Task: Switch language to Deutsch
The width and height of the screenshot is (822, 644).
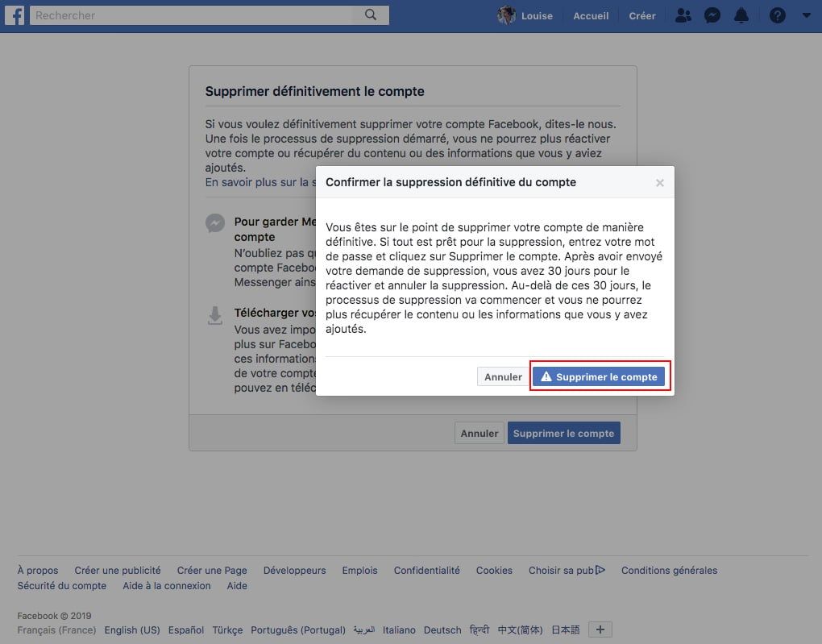Action: [442, 629]
